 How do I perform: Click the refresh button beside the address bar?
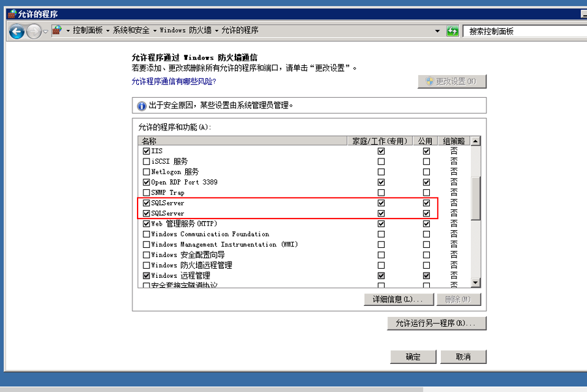click(453, 31)
